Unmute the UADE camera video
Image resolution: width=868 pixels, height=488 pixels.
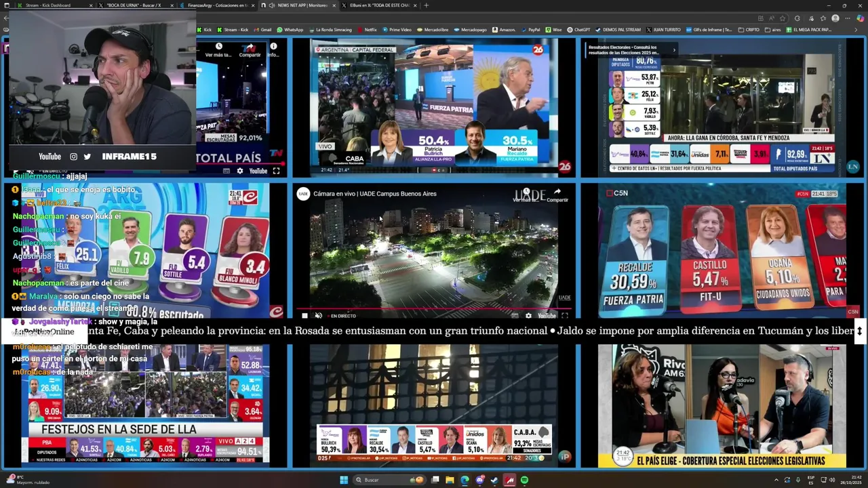318,316
